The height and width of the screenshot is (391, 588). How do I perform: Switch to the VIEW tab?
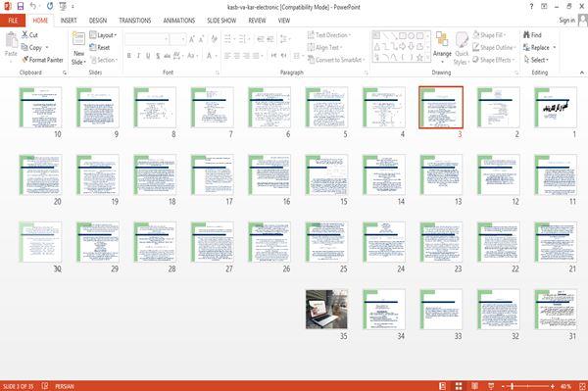click(x=284, y=21)
